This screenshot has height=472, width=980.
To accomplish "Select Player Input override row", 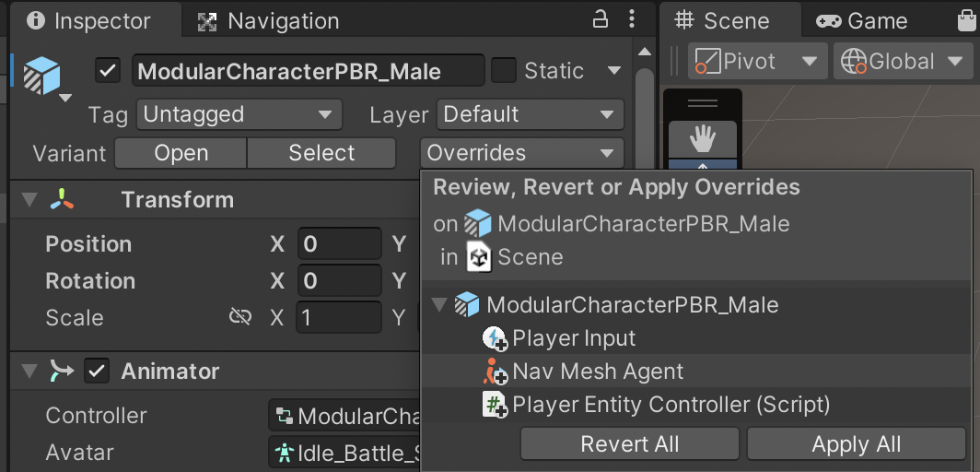I will 696,339.
